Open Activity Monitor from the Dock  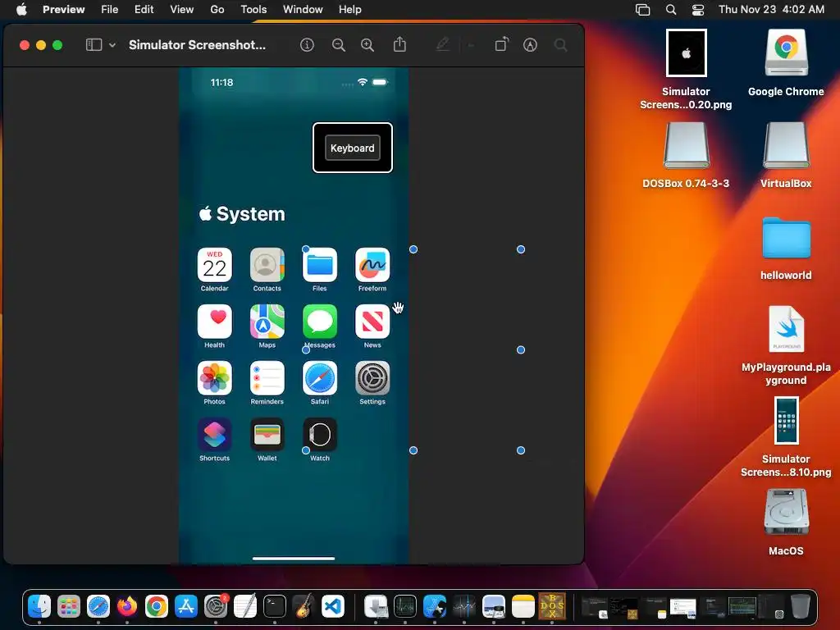[x=405, y=606]
